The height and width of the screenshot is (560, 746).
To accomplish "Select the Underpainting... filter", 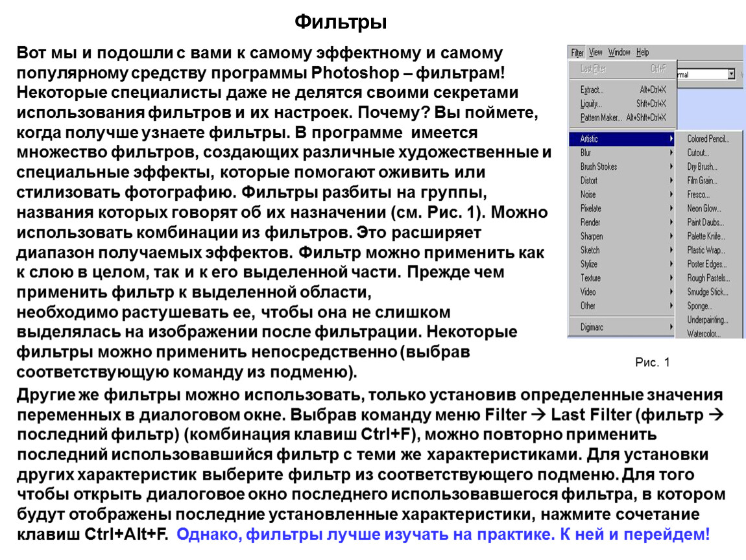I will pos(708,320).
